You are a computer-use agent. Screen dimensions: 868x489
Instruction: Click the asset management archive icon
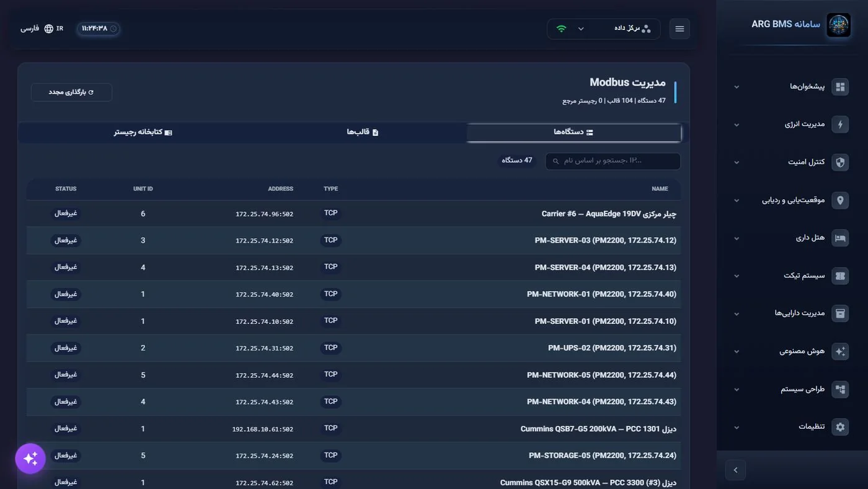click(840, 314)
